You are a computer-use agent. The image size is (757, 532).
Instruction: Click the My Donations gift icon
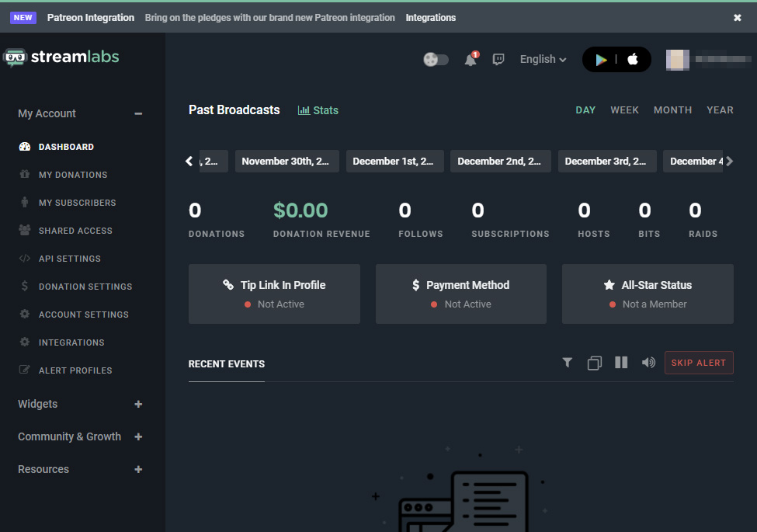25,174
